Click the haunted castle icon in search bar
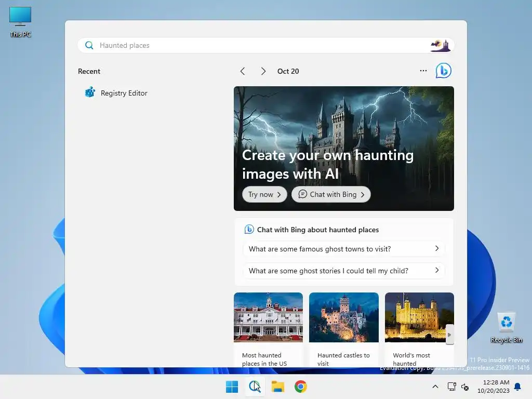This screenshot has width=532, height=399. (440, 45)
